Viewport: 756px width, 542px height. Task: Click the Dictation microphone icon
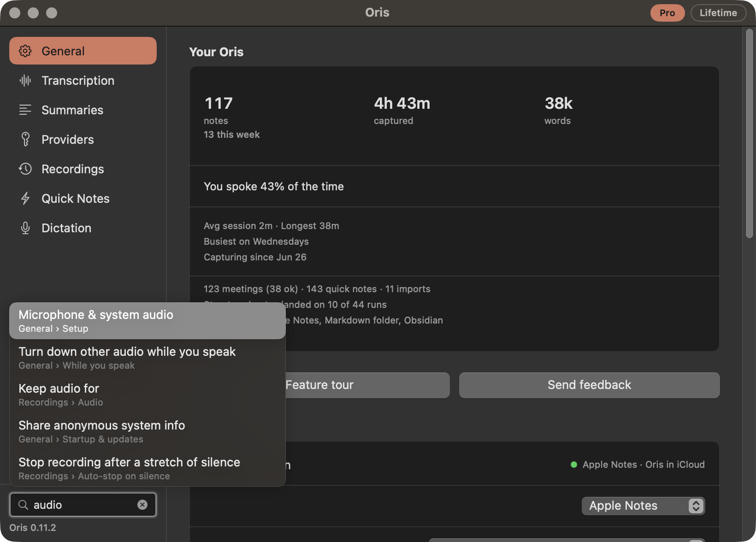coord(25,228)
